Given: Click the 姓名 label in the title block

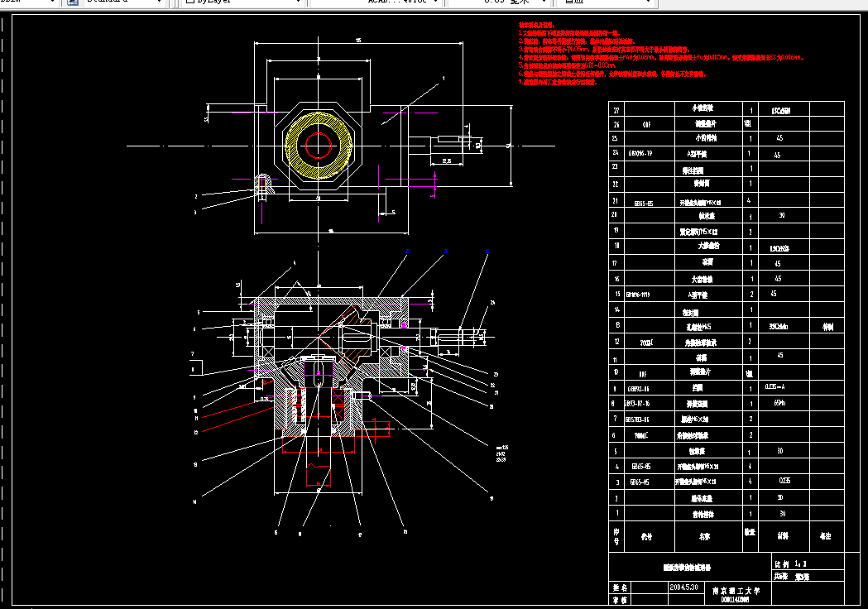Looking at the screenshot, I should pos(620,587).
